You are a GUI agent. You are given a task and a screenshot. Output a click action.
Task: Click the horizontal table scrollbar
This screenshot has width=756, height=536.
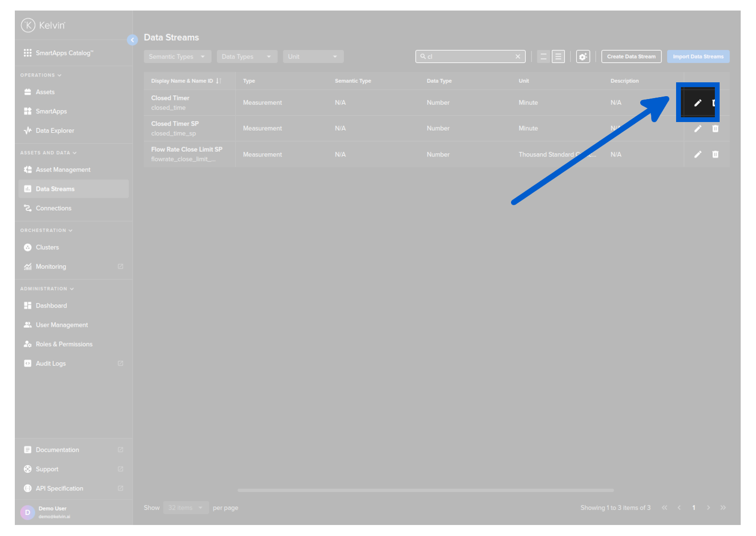pyautogui.click(x=425, y=490)
